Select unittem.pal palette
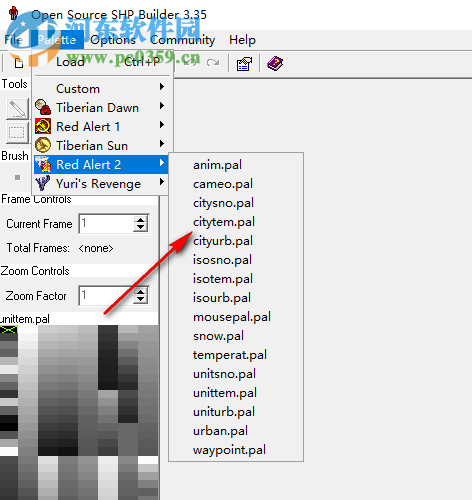 [x=236, y=393]
